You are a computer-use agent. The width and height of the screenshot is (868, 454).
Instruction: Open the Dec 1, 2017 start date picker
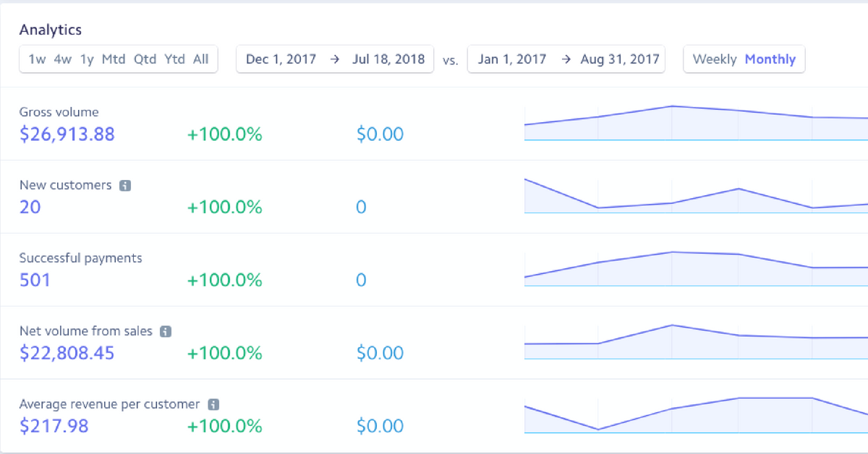click(x=281, y=59)
